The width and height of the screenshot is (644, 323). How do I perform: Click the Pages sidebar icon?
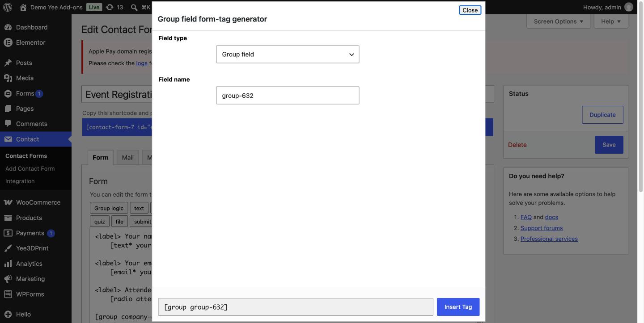click(x=8, y=109)
